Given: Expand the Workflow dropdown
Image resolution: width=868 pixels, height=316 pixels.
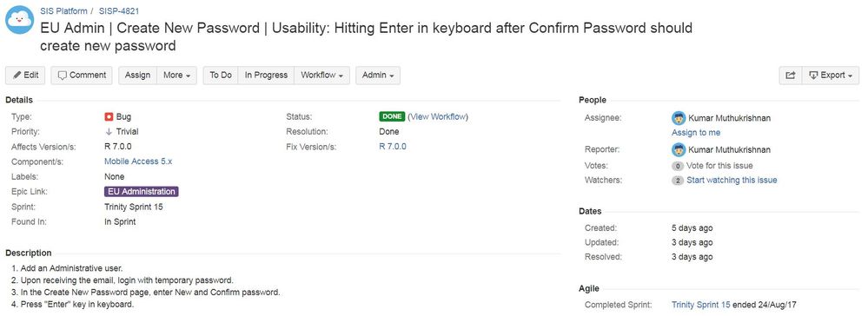Looking at the screenshot, I should tap(321, 76).
